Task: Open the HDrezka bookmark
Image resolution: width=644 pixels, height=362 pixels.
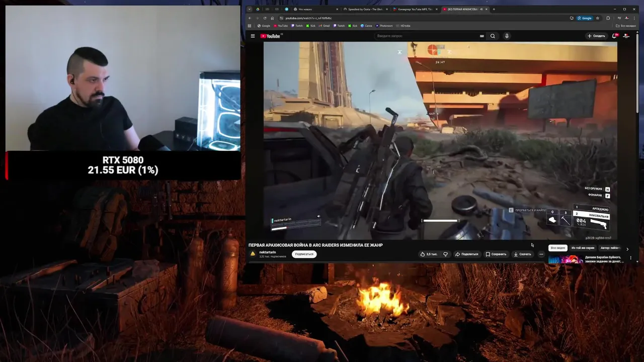Action: (404, 26)
